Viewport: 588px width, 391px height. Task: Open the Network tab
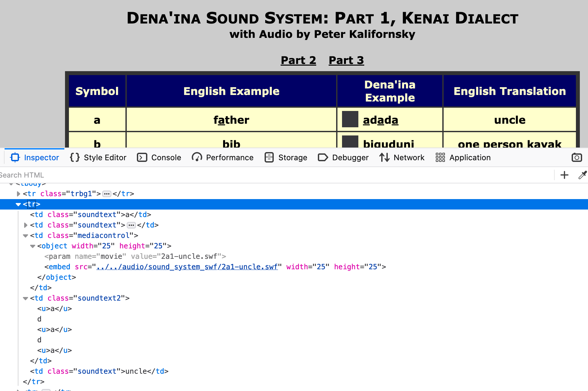pyautogui.click(x=402, y=158)
